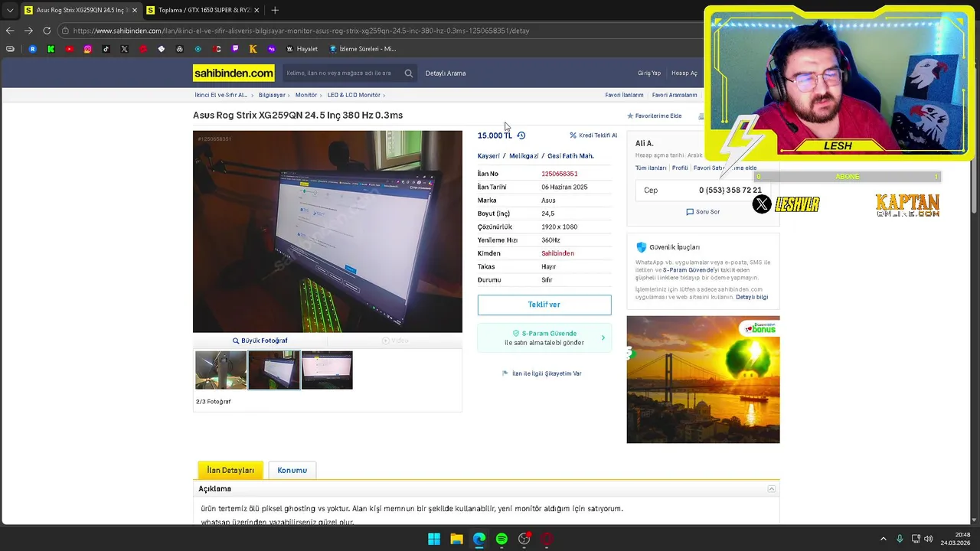
Task: Click the volume speaker tray icon
Action: click(929, 539)
